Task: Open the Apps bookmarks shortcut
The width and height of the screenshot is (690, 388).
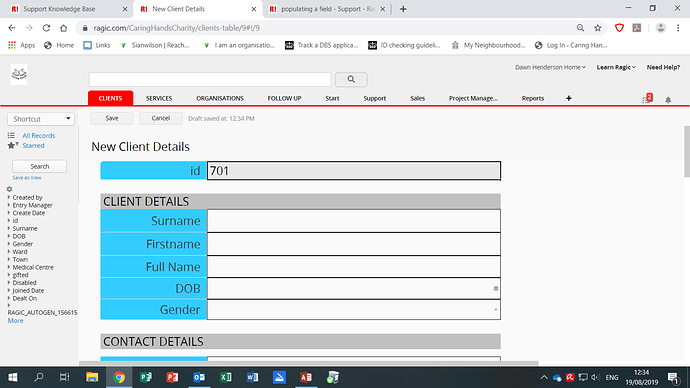Action: [x=22, y=45]
